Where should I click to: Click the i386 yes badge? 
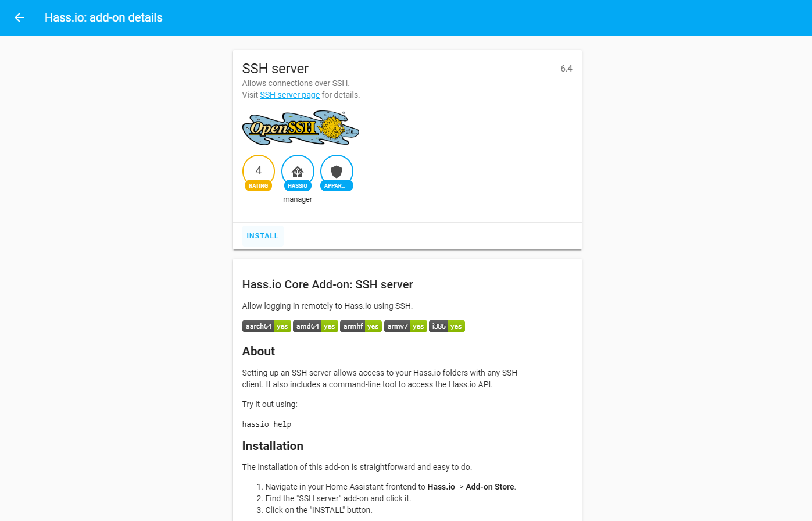(447, 326)
